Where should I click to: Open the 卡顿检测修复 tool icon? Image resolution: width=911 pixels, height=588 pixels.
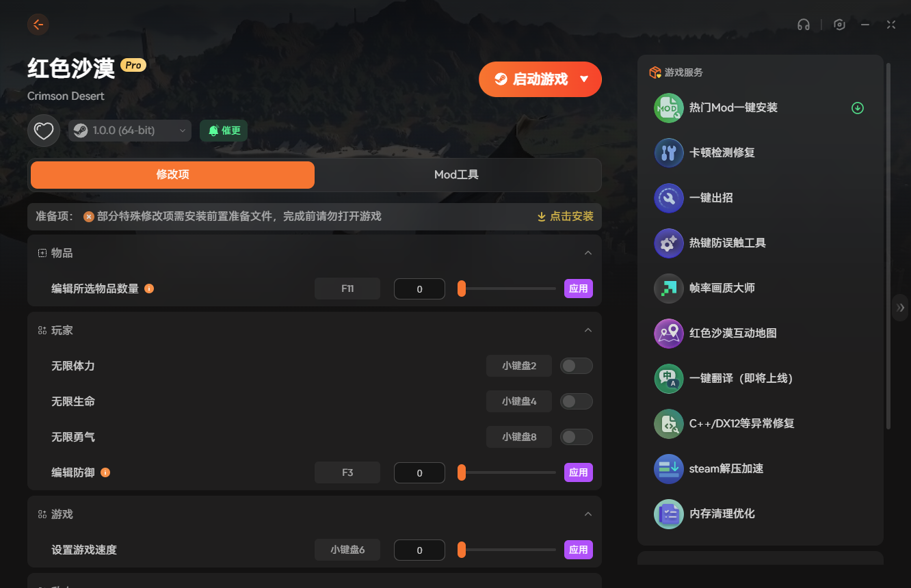668,153
